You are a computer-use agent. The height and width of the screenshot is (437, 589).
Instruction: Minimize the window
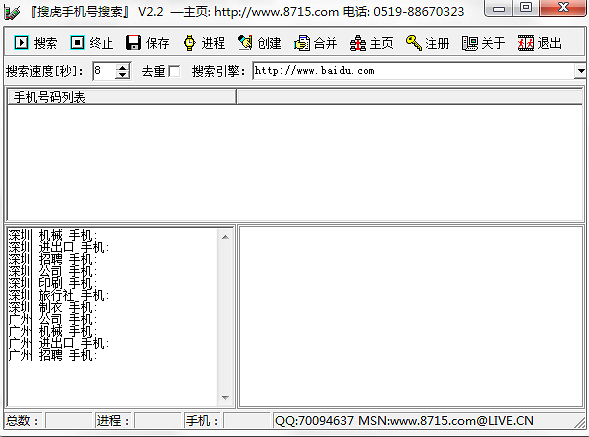click(x=499, y=8)
